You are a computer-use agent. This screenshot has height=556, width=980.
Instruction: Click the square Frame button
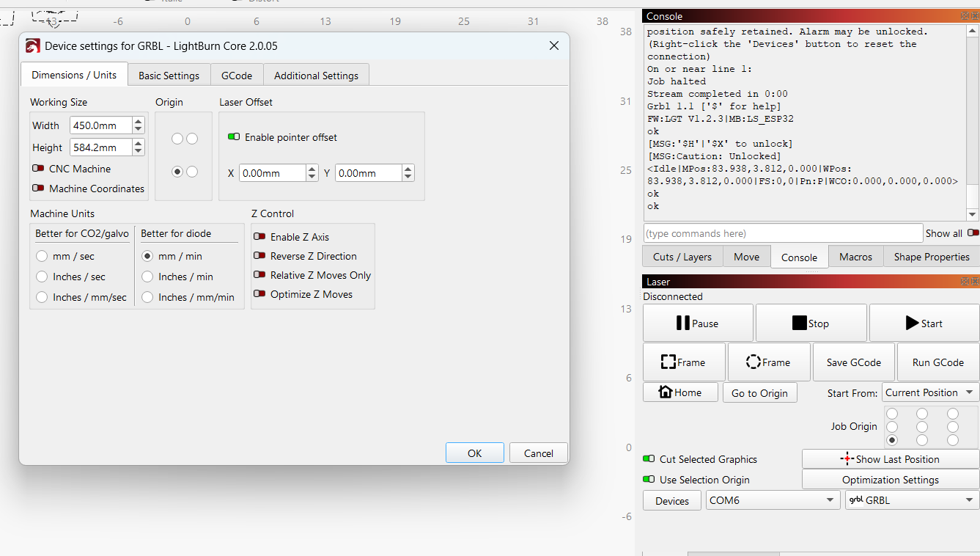click(x=683, y=362)
